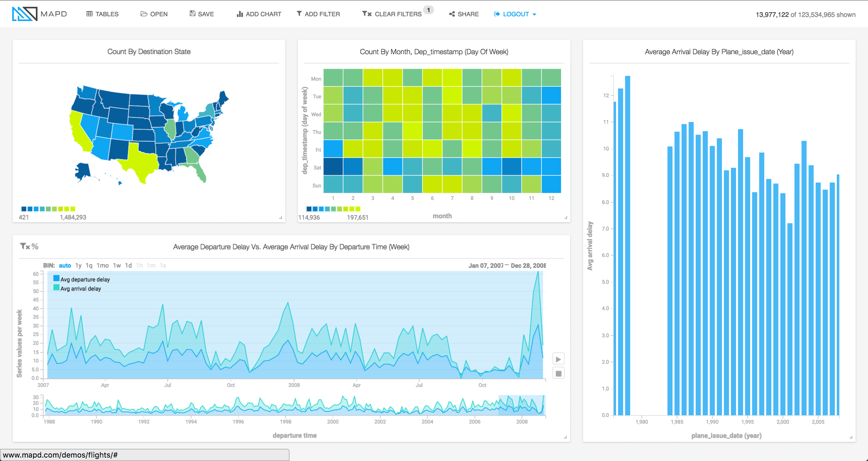Image resolution: width=868 pixels, height=461 pixels.
Task: Toggle the Avg arrival delay legend swatch
Action: [x=56, y=287]
